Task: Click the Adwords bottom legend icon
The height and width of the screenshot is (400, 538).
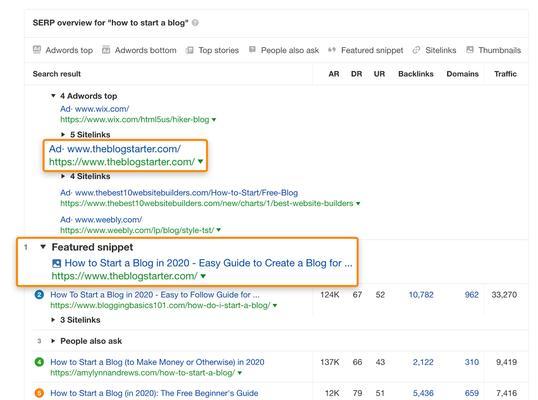Action: point(106,50)
